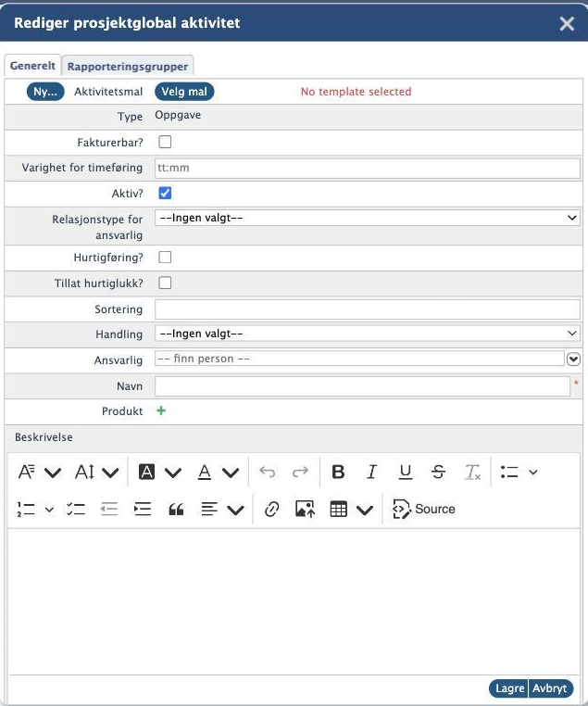
Task: Open Relasjonstype for ansvarlig dropdown
Action: [367, 218]
